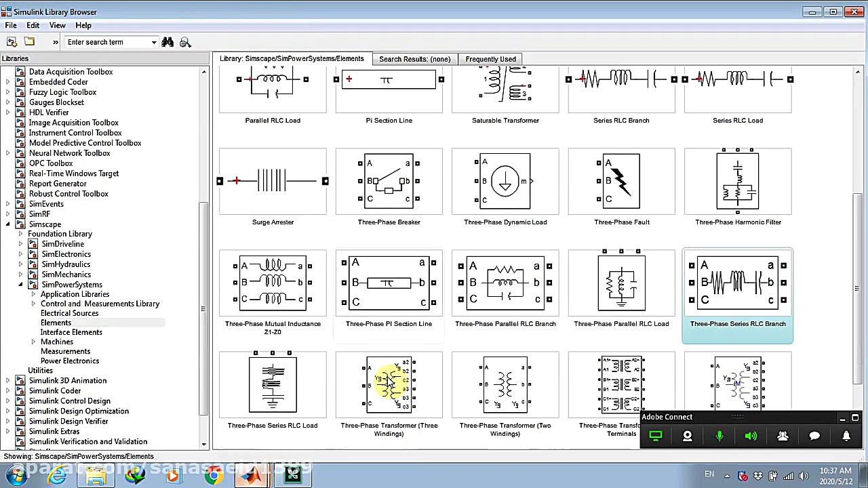
Task: Click the open folder toolbar icon
Action: pos(29,42)
